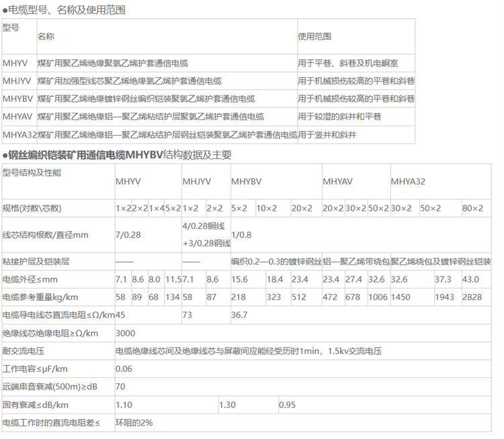Select the 36.7 DC resistance value
Screen dimensions: 504x439
(x=240, y=314)
